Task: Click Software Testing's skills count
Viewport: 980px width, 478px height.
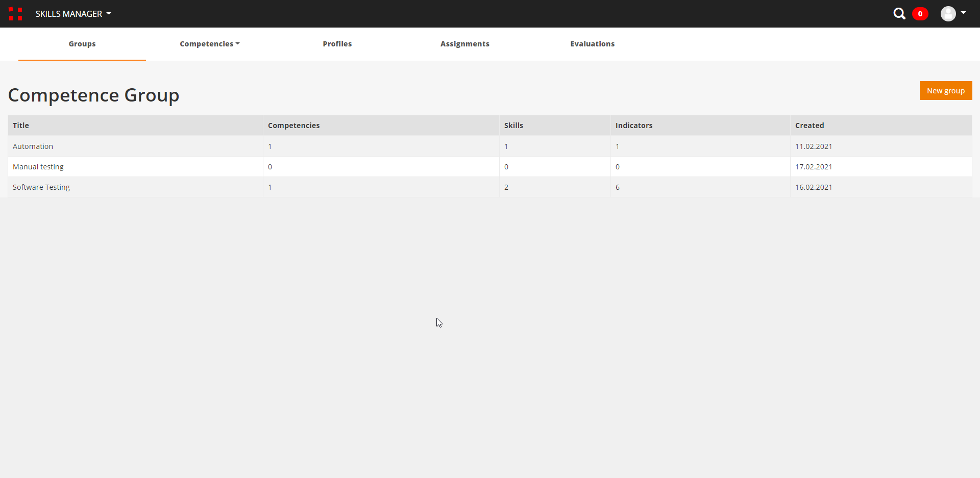Action: (x=506, y=187)
